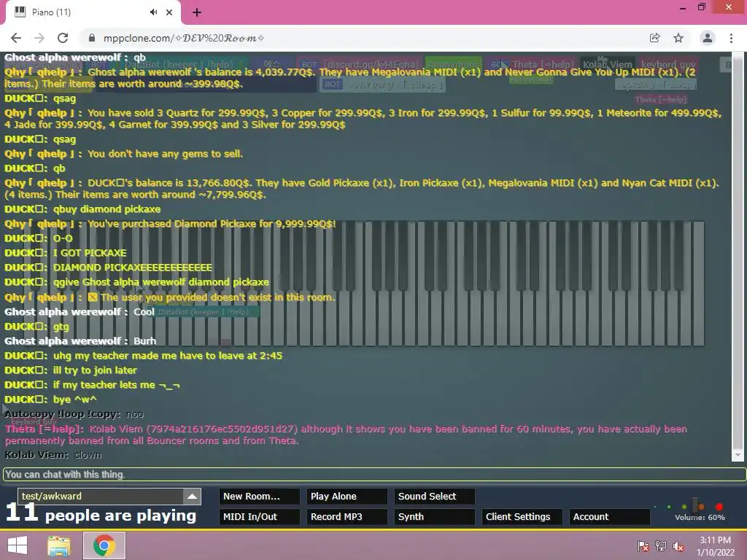Open the Chrome three-dot menu
Image resolution: width=747 pixels, height=560 pixels.
[731, 38]
